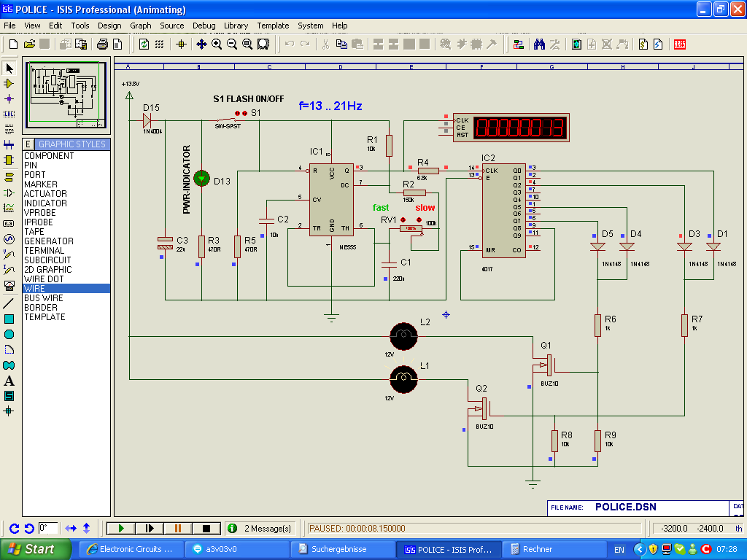Click the IC1 NE555 timer component
Screen dimensions: 747x560
[331, 200]
